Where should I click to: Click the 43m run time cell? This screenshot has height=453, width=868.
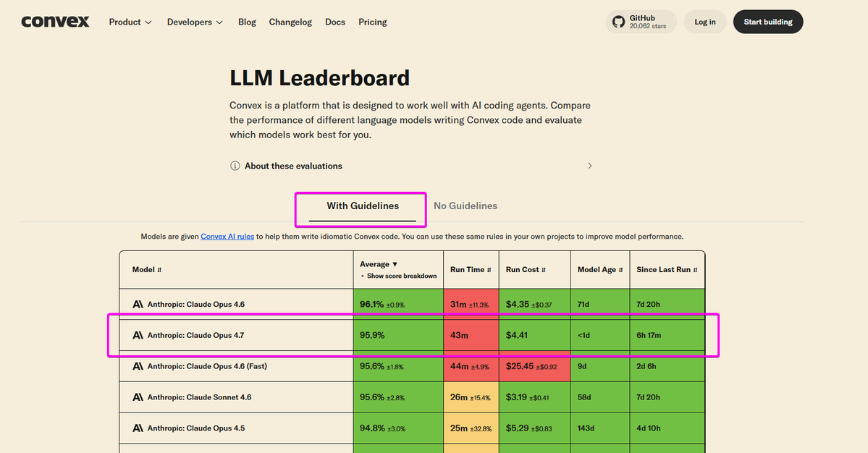click(x=471, y=335)
